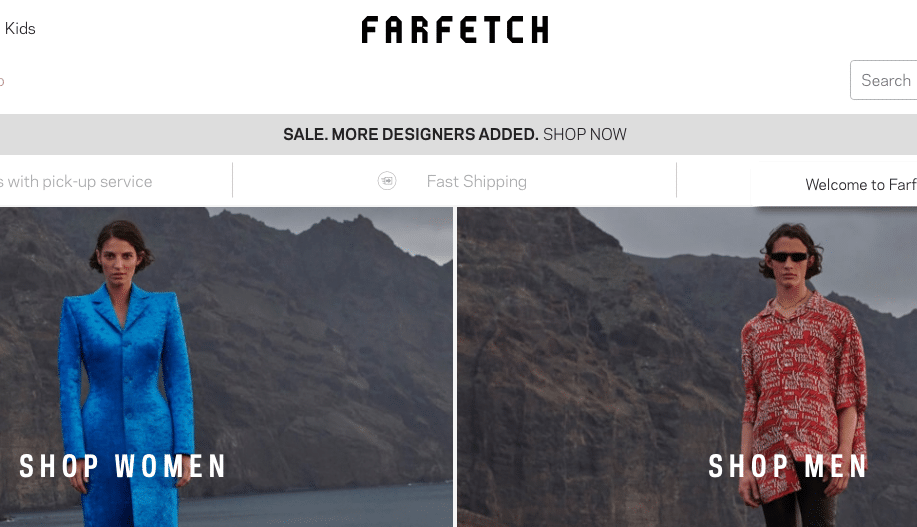Open the Kids section tab
The height and width of the screenshot is (527, 917).
(x=20, y=28)
